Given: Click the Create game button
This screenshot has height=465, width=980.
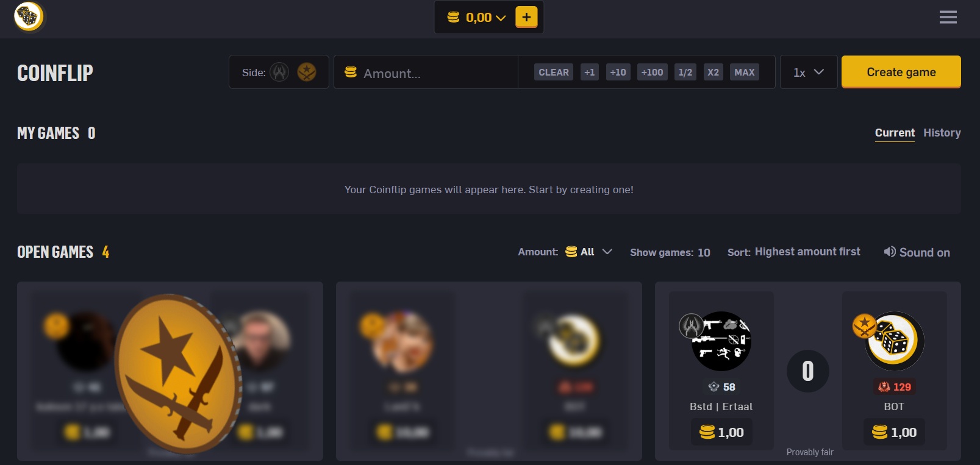Looking at the screenshot, I should 901,72.
